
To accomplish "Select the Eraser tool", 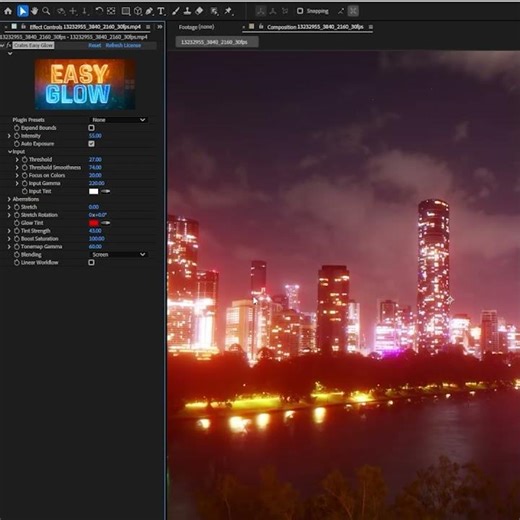I will point(199,11).
